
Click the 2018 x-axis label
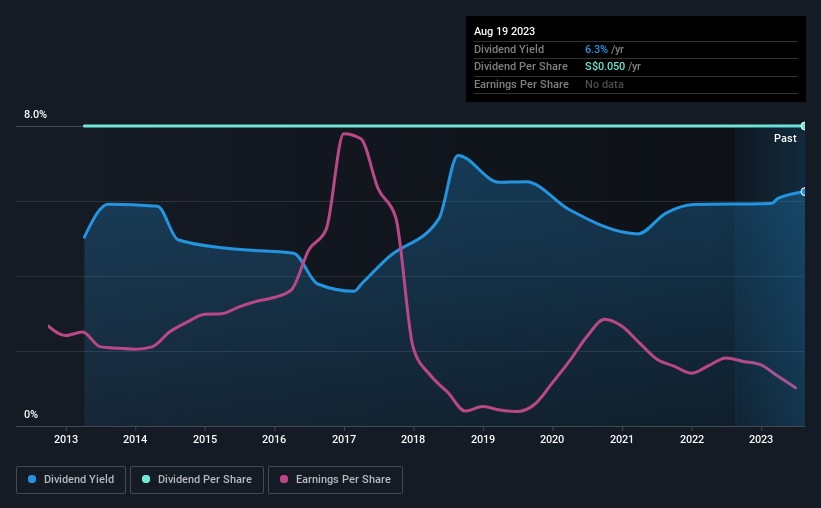click(x=413, y=439)
